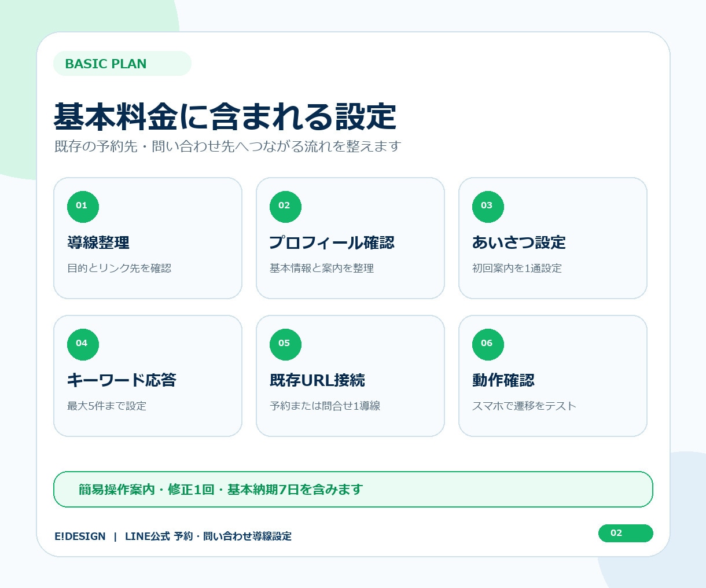Click the text 初回案内を1通設定
This screenshot has width=706, height=588.
coord(517,269)
